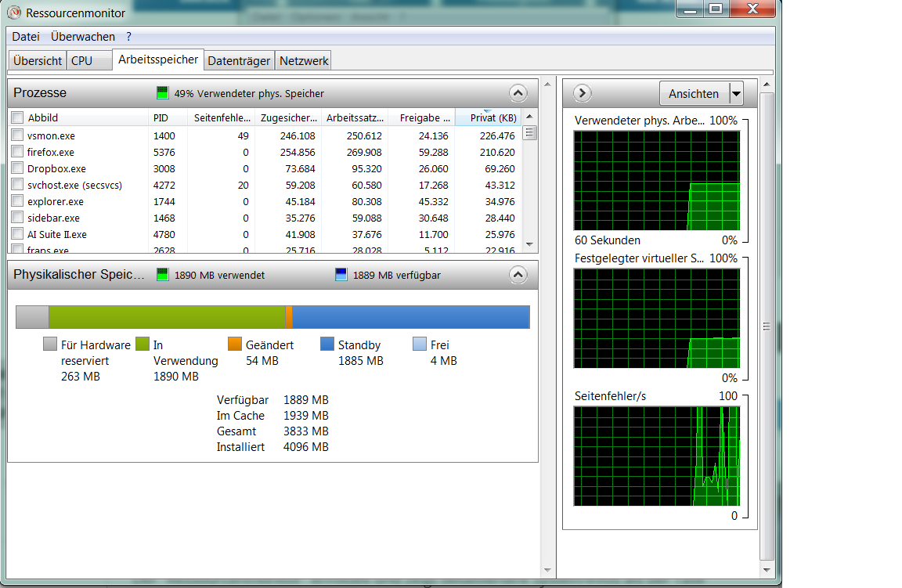Click the graphs pane scroll up arrow
This screenshot has width=902, height=588.
click(x=767, y=85)
